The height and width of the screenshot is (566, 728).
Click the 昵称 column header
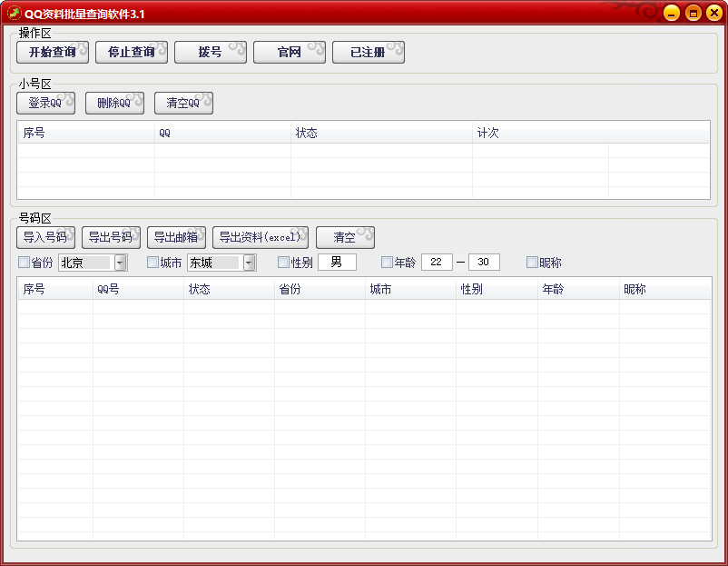(x=664, y=289)
